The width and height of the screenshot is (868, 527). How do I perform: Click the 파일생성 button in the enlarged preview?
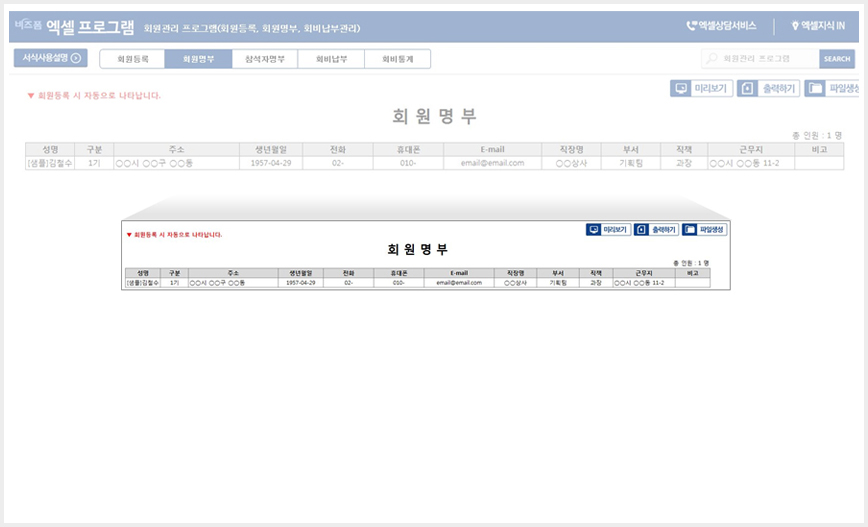(x=704, y=229)
